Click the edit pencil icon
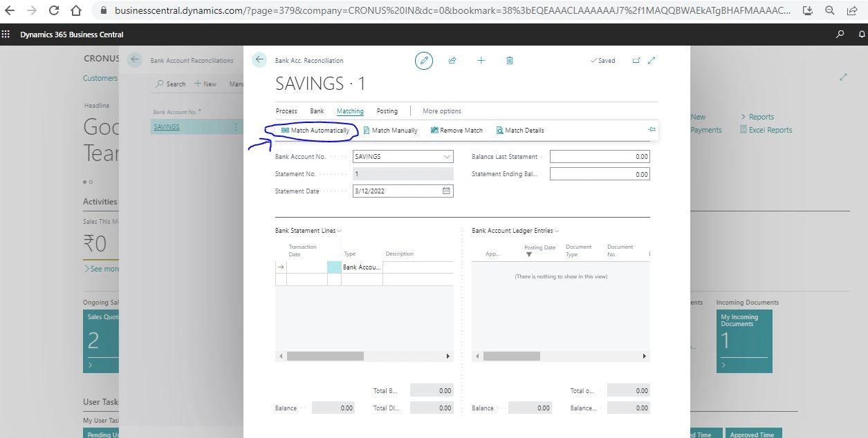 point(424,60)
